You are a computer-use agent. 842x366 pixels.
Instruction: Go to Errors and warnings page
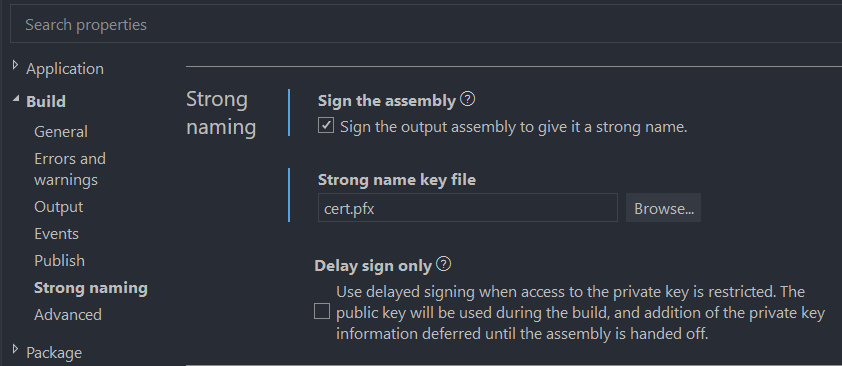point(70,169)
